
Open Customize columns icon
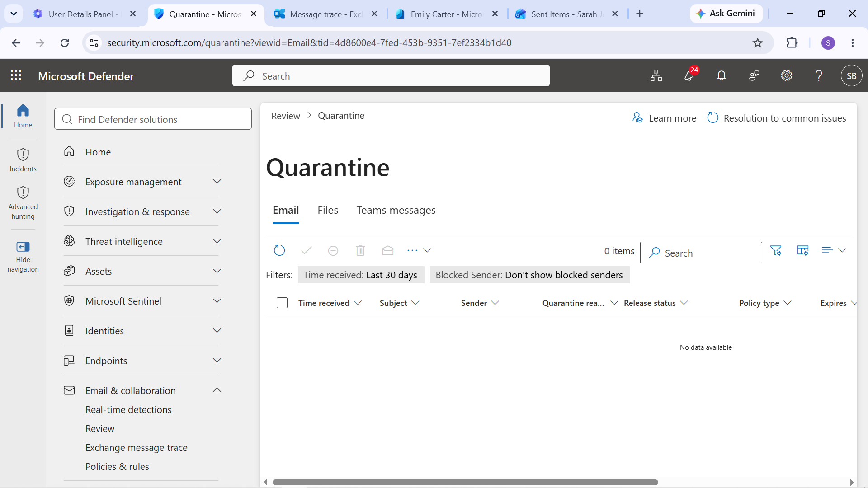click(x=803, y=250)
